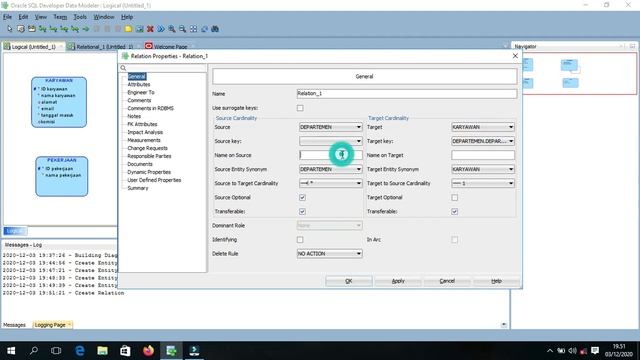
Task: Open the Source entity dropdown
Action: [331, 127]
